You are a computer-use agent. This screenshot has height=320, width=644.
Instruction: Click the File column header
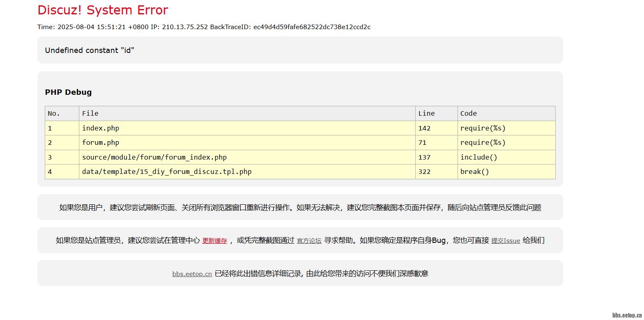(247, 113)
